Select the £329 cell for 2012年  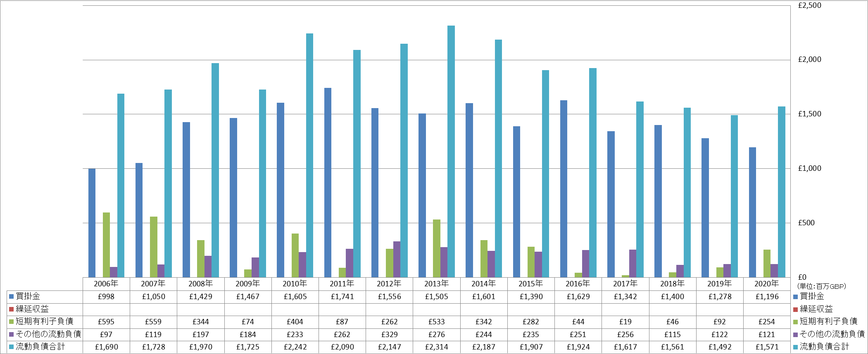pos(389,335)
